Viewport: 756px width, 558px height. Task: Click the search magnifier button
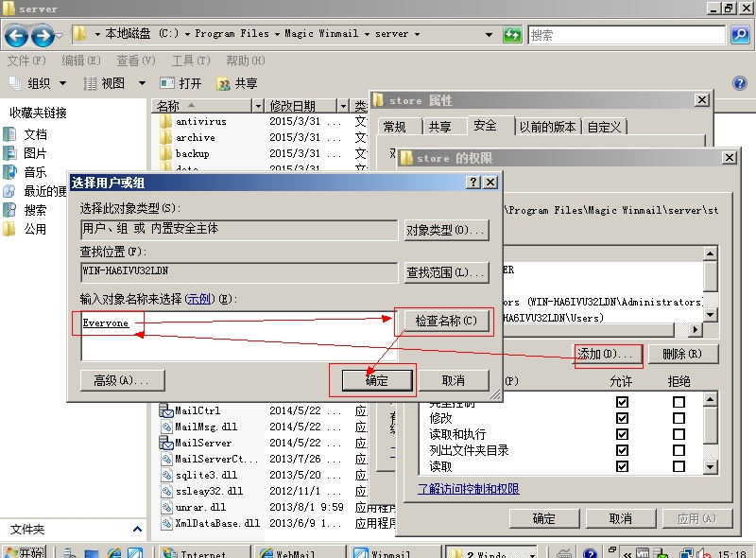click(x=740, y=35)
